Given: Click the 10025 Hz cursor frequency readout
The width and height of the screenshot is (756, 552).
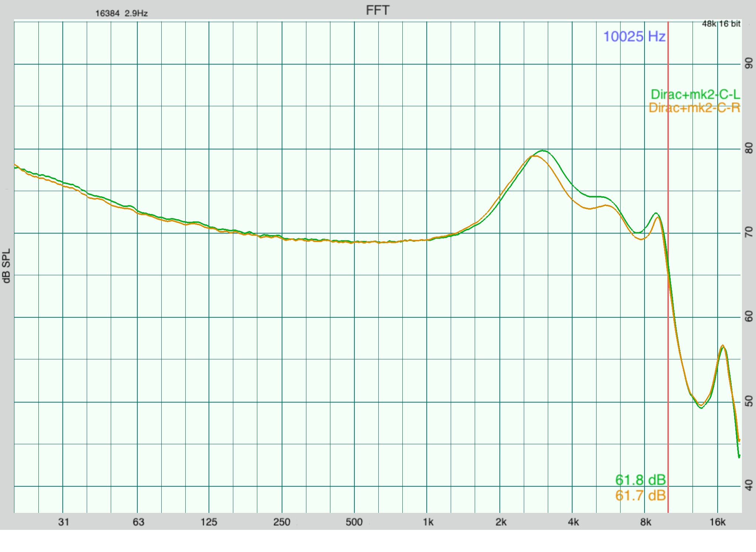Looking at the screenshot, I should (634, 37).
